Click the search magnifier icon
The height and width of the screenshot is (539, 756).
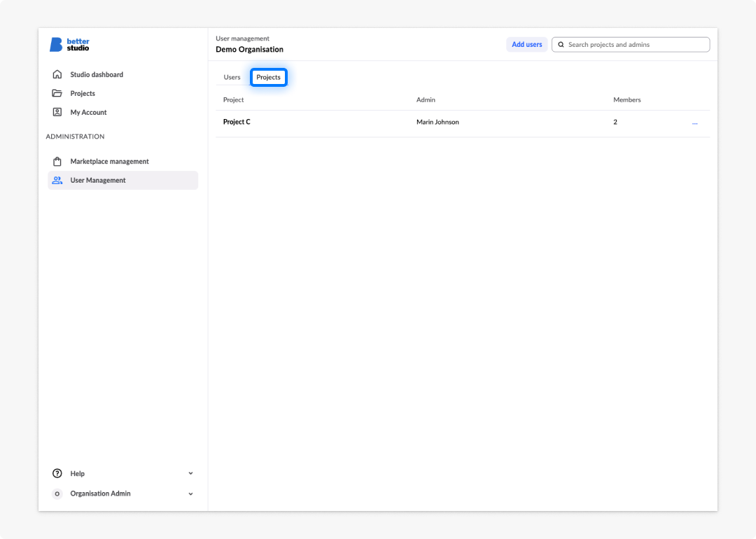click(x=561, y=44)
